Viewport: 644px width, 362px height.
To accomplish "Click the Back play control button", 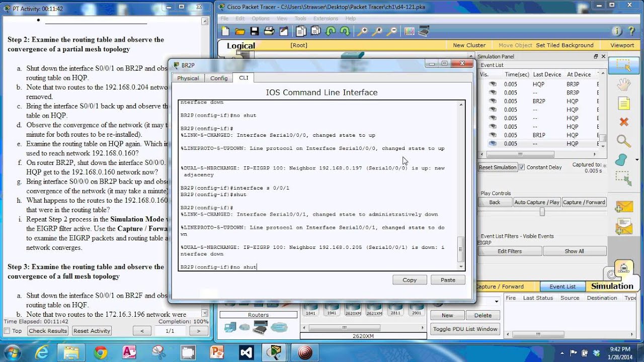I will pyautogui.click(x=495, y=202).
